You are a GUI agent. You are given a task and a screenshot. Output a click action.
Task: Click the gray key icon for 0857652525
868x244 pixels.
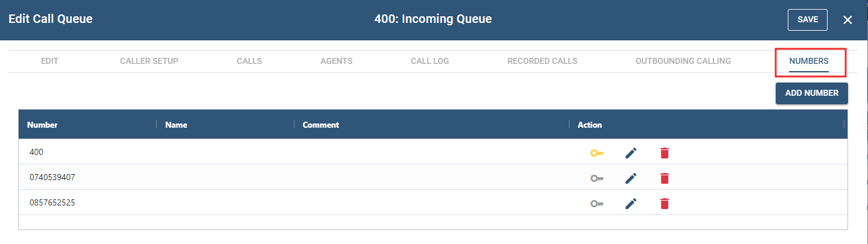point(597,204)
